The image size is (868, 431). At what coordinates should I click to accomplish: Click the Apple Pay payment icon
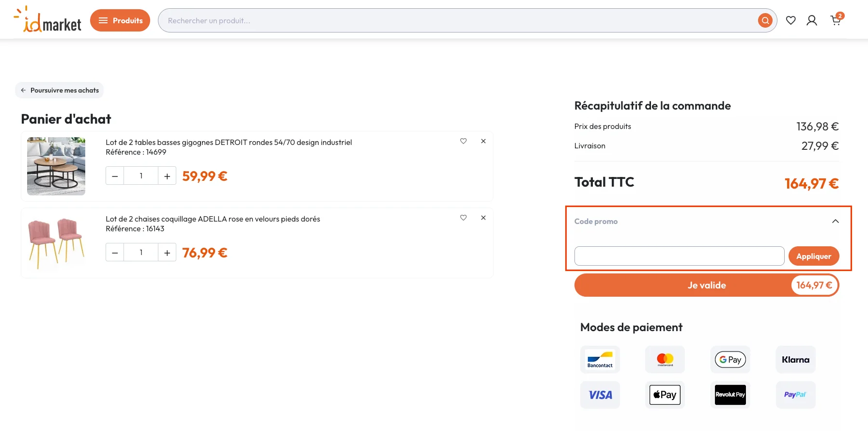click(x=665, y=395)
